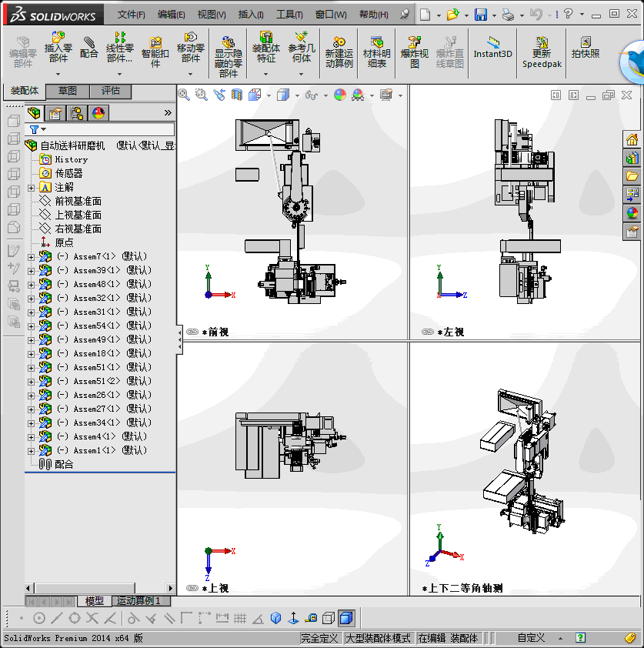This screenshot has width=644, height=648.
Task: Toggle Large Assembly Mode in status bar
Action: click(x=379, y=638)
